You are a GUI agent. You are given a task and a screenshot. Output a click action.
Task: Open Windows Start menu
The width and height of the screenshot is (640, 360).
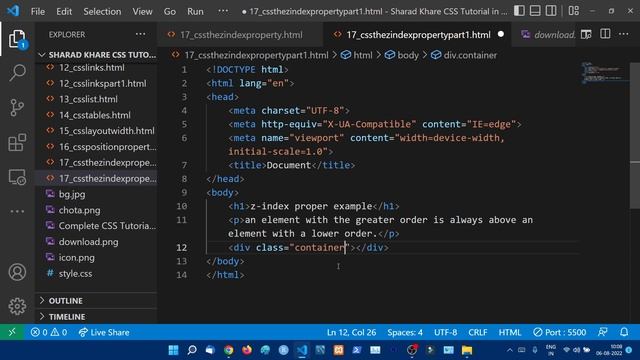pyautogui.click(x=173, y=350)
